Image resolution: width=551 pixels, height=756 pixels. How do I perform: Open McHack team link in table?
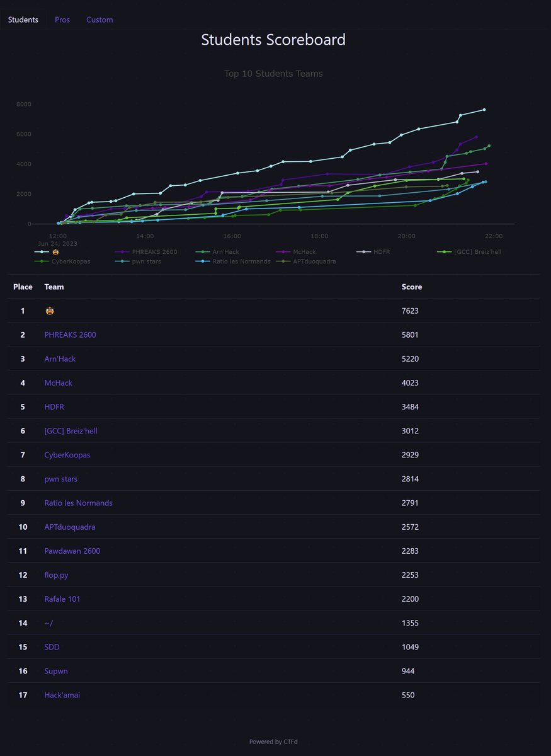58,382
